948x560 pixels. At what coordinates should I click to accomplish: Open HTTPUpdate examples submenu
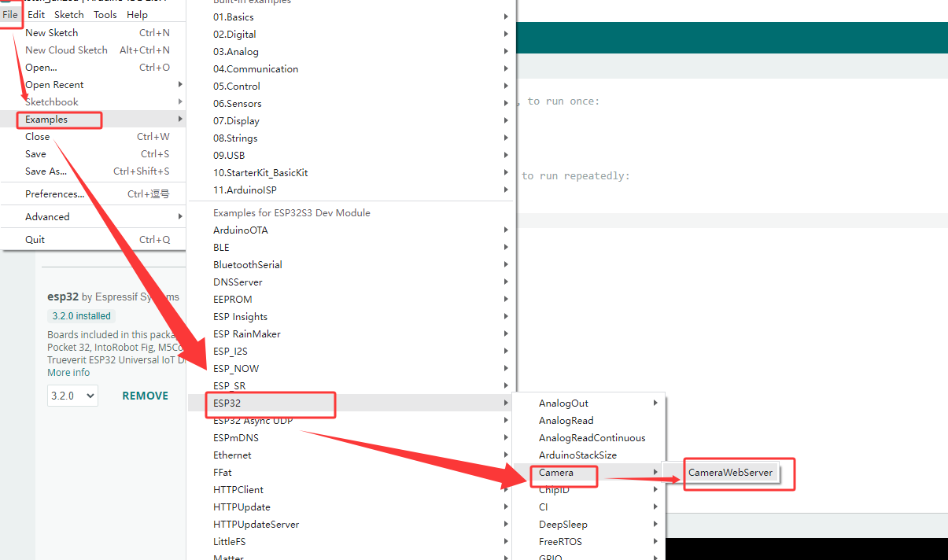point(351,507)
